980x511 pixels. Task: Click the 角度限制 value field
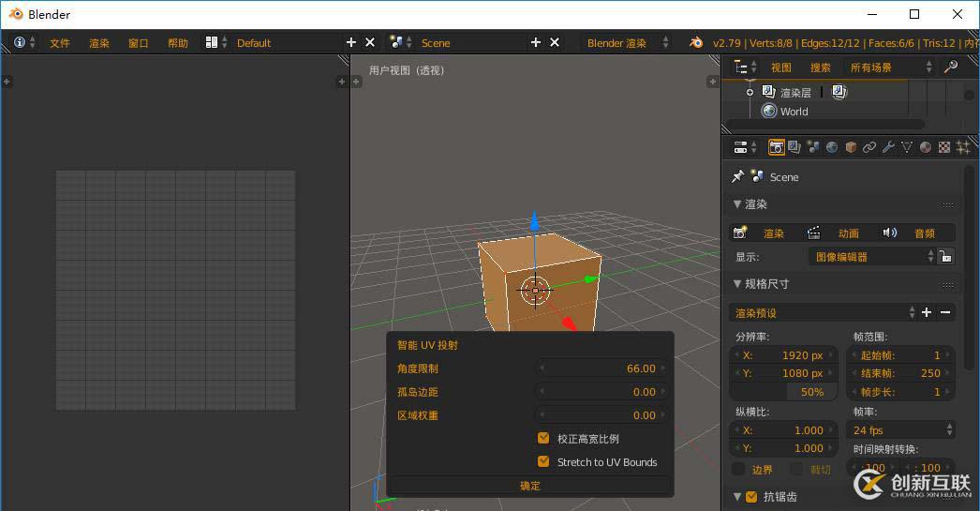(602, 368)
